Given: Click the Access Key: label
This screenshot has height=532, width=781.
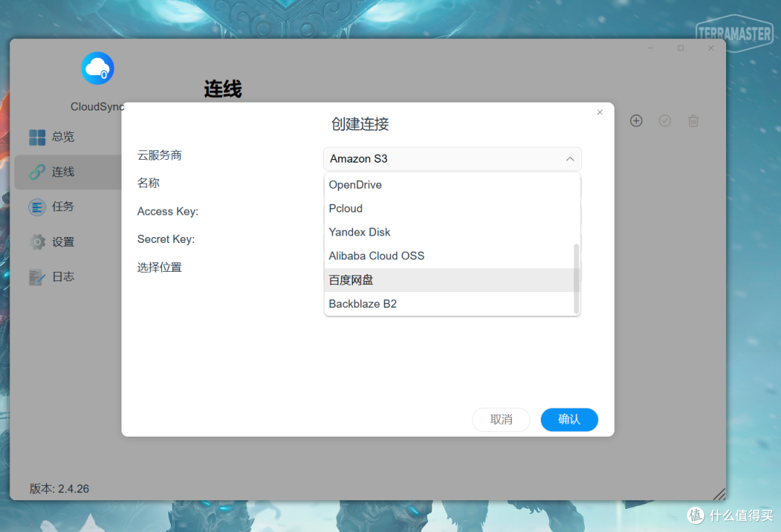Looking at the screenshot, I should pyautogui.click(x=168, y=212).
